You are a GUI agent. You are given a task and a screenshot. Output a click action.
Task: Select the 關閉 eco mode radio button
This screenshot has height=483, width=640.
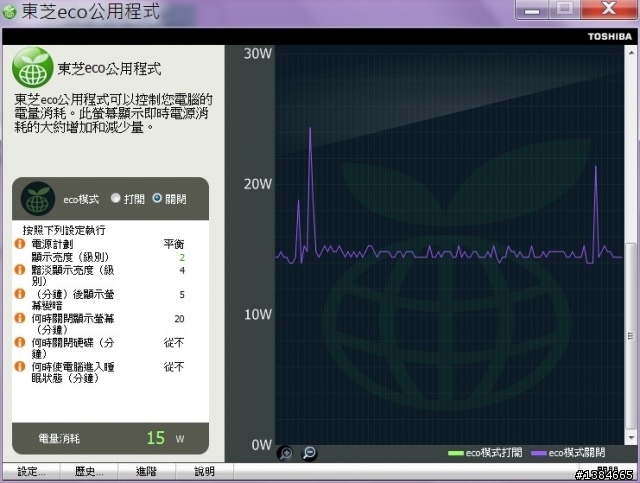(x=157, y=198)
